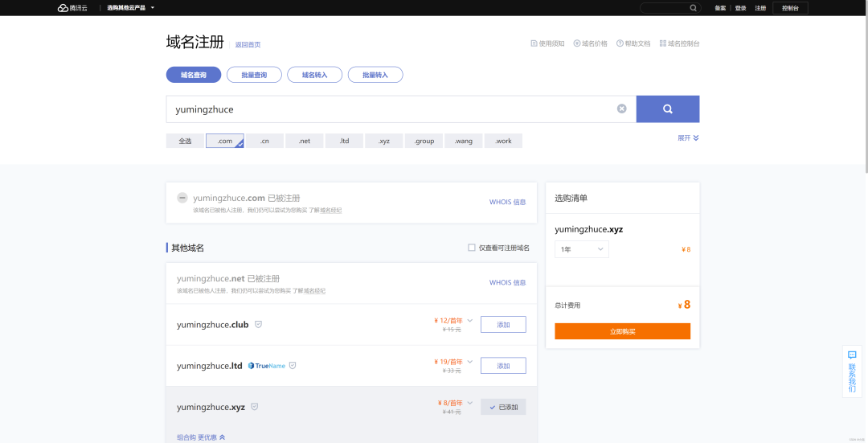868x443 pixels.
Task: Select all suffixes with 全选
Action: click(185, 141)
